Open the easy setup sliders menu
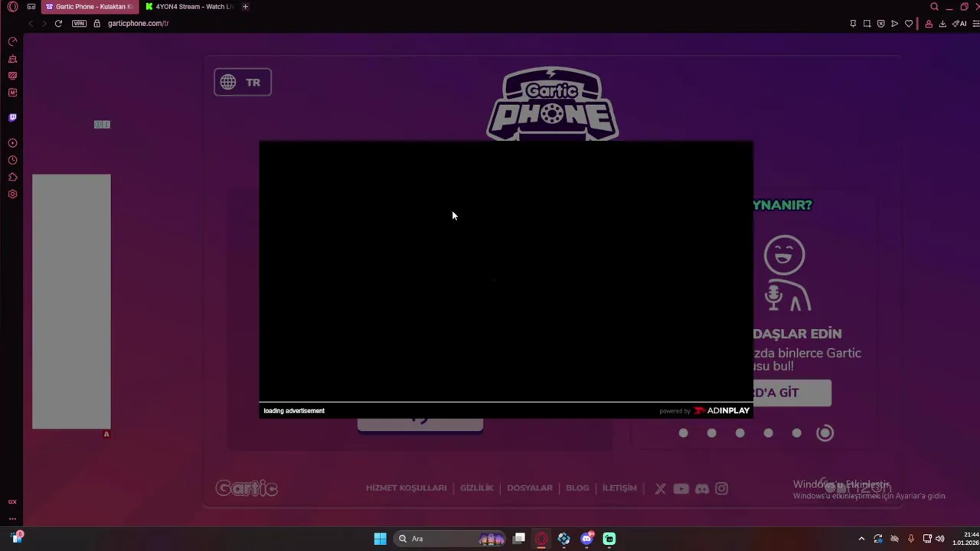980x551 pixels. 977,24
